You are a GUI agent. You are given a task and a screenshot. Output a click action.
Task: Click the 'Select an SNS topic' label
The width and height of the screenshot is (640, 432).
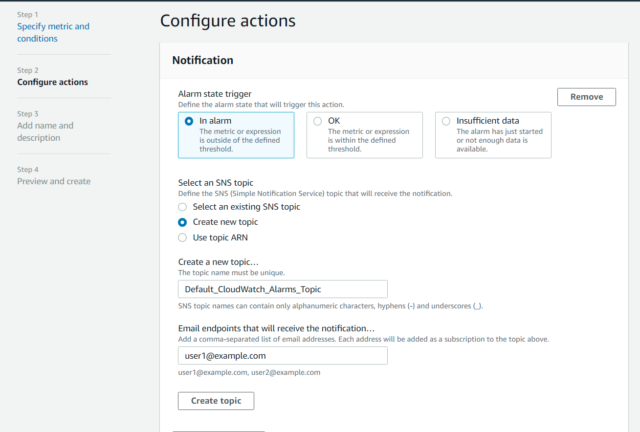pos(216,183)
